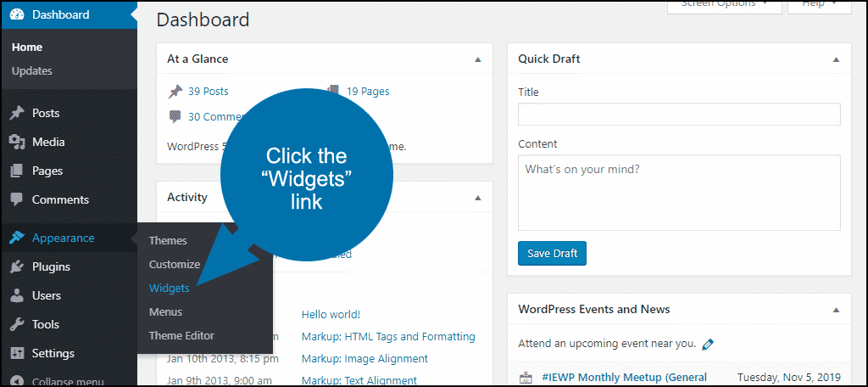Click the Pages icon in sidebar

[x=17, y=171]
